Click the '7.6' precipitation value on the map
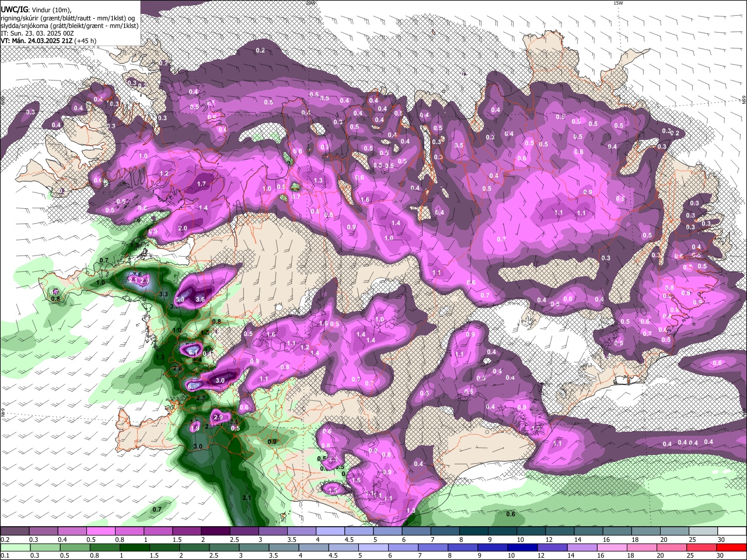The height and width of the screenshot is (560, 747). tap(138, 274)
